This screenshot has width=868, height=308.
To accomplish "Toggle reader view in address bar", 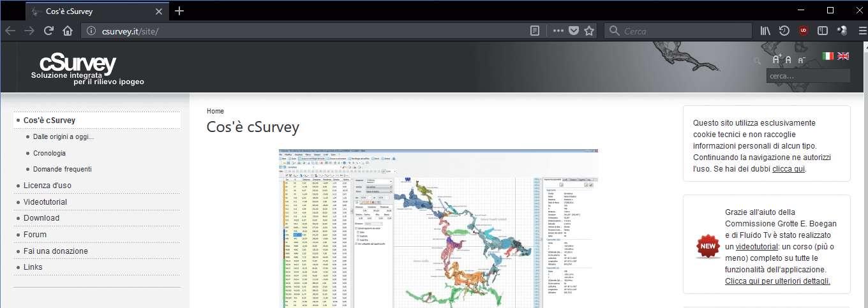I will (x=535, y=31).
